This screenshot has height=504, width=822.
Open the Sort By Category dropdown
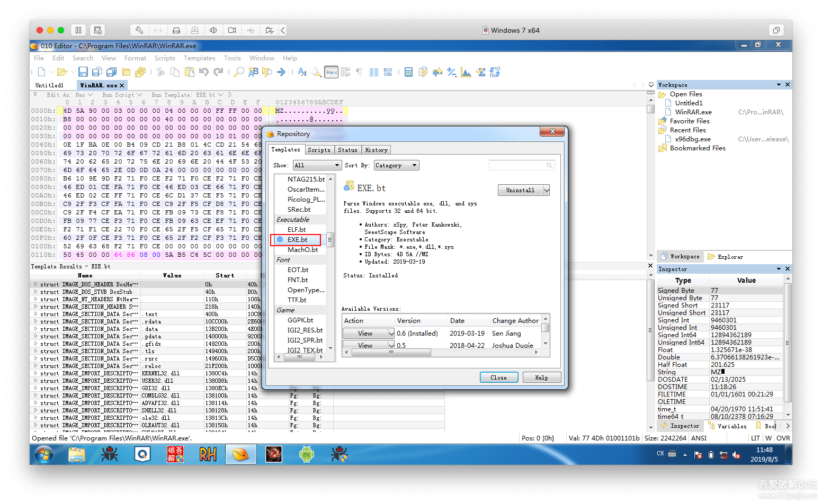click(396, 165)
